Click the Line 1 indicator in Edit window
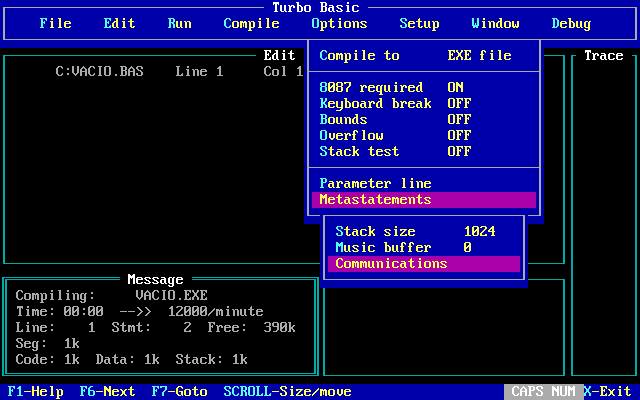Screen dimensions: 640x400 (x=200, y=71)
